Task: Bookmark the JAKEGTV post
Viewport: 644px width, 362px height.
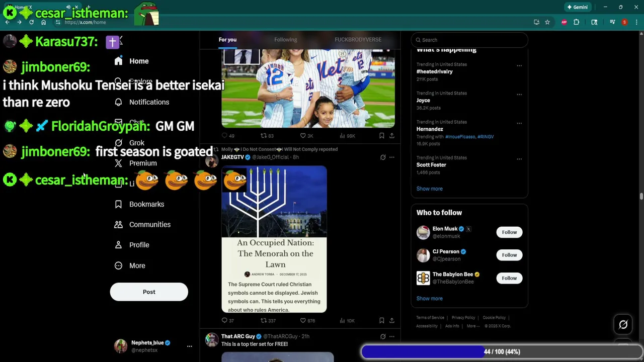Action: [x=381, y=321]
